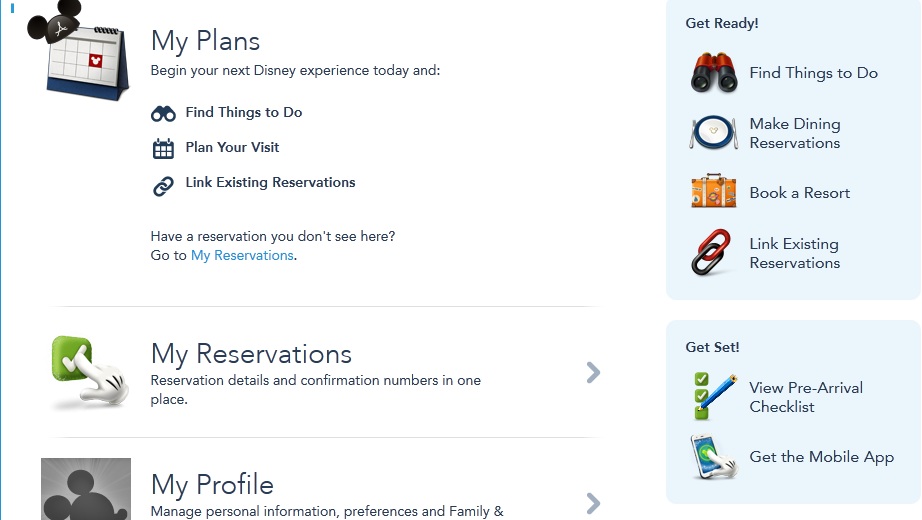Click the red chain link icon in sidebar
Screen dimensions: 922x520
tap(711, 253)
